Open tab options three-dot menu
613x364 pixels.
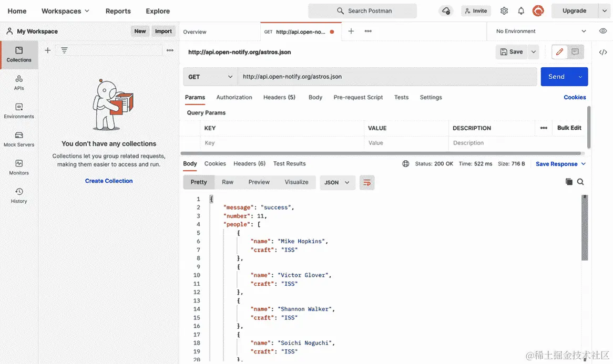[x=368, y=31]
